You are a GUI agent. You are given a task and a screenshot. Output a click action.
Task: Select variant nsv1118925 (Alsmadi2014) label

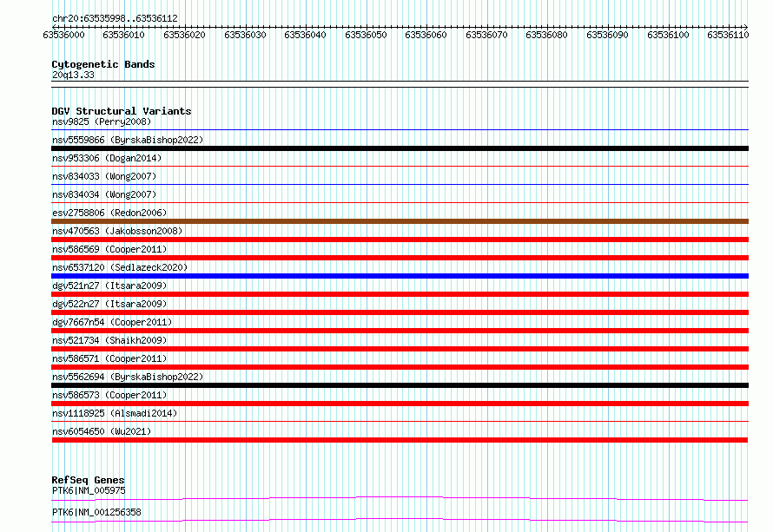pyautogui.click(x=115, y=413)
